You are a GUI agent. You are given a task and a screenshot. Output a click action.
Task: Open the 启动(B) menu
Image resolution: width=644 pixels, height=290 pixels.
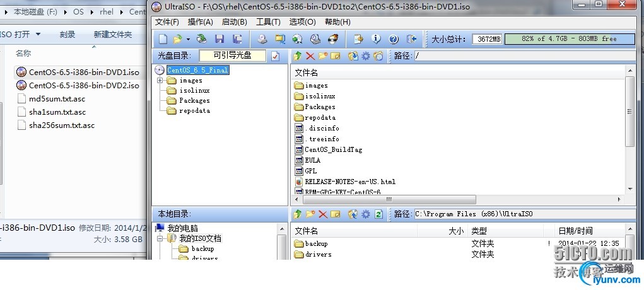pyautogui.click(x=235, y=22)
